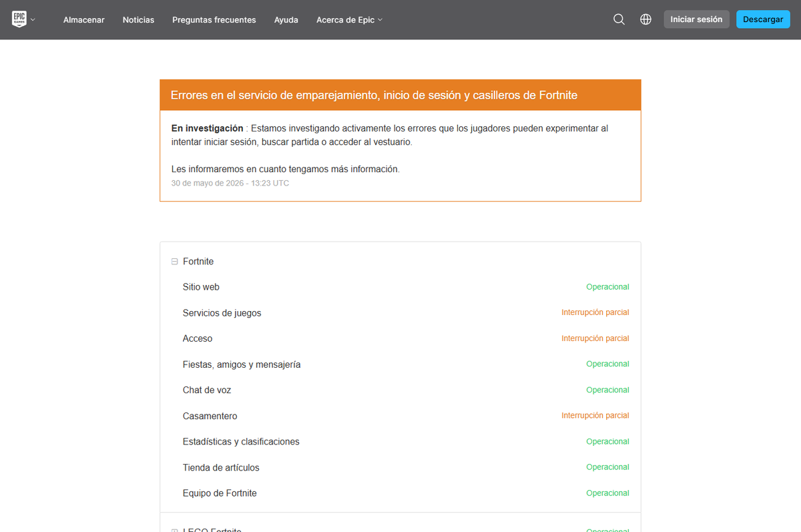Screen dimensions: 801x532
Task: Click the orange incident title banner
Action: [x=400, y=95]
